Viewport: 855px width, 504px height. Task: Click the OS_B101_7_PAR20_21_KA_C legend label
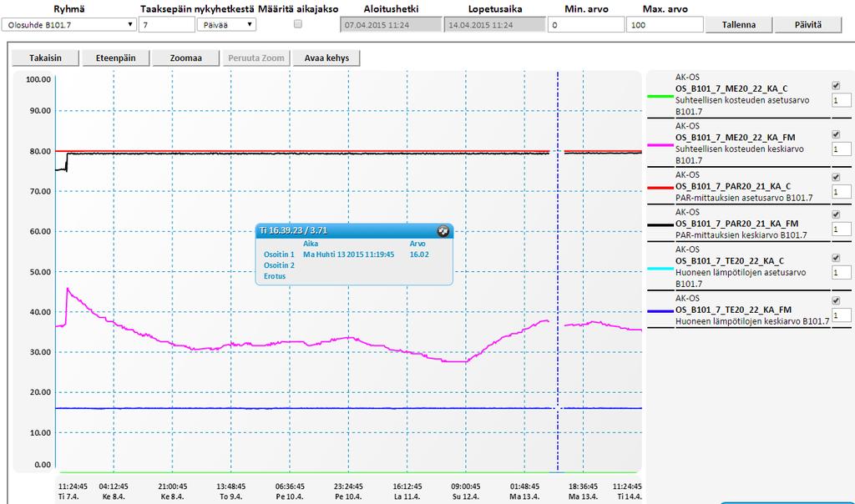(733, 186)
